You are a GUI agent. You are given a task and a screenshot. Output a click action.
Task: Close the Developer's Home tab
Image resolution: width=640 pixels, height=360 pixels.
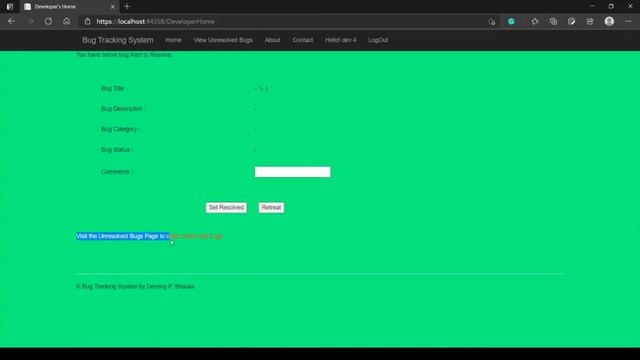[113, 7]
